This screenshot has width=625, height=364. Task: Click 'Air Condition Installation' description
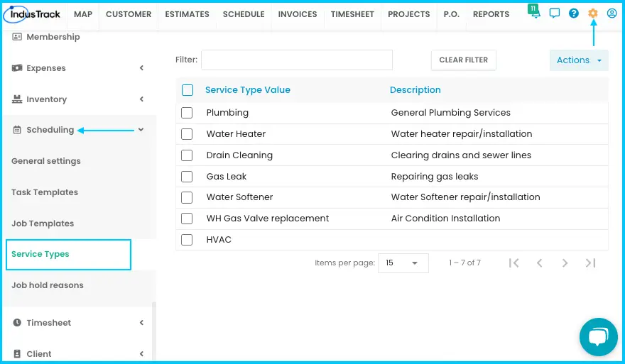(x=445, y=219)
